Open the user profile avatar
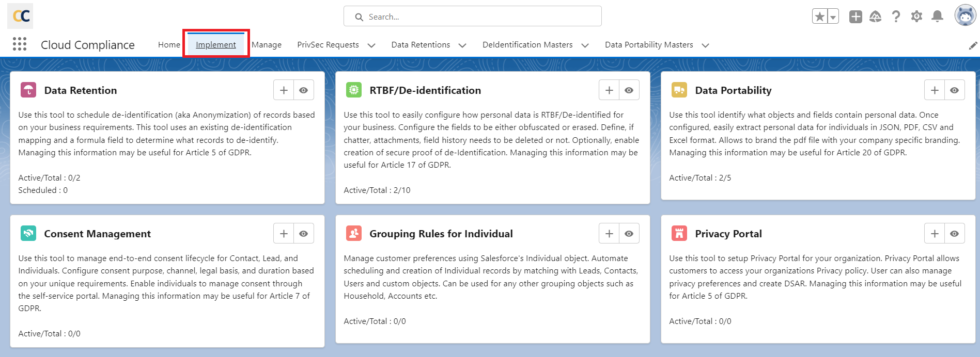 tap(965, 16)
